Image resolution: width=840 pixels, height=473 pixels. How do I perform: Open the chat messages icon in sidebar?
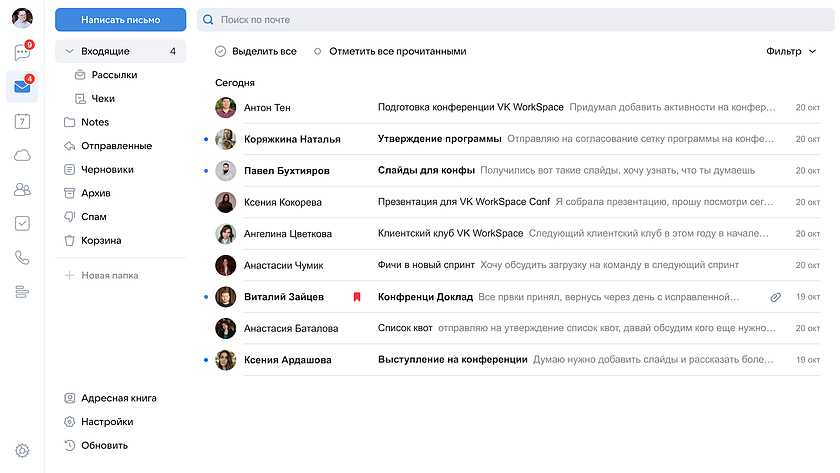pos(22,53)
